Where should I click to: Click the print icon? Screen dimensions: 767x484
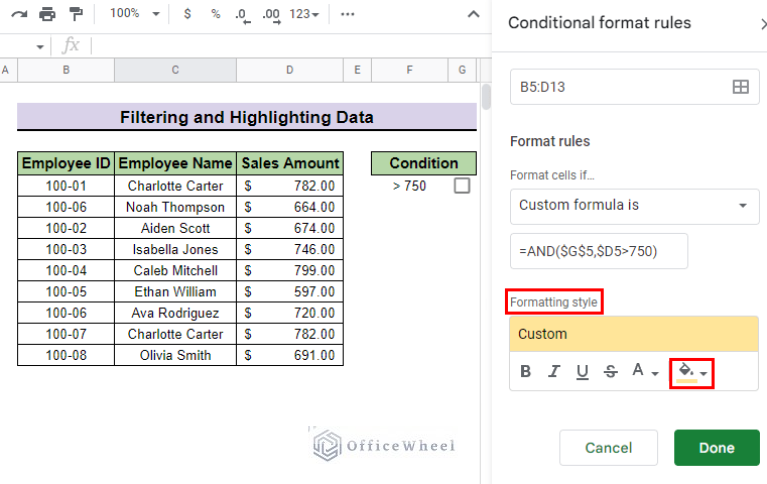pos(47,14)
